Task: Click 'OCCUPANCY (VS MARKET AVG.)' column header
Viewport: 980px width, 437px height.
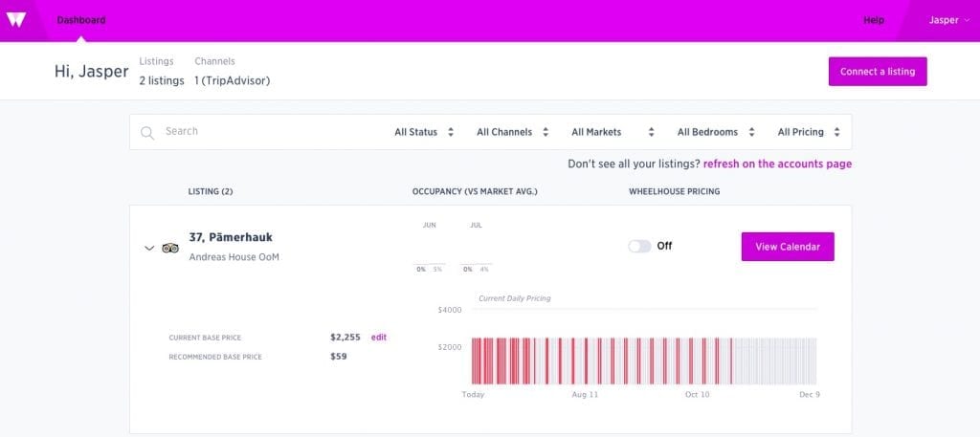Action: pyautogui.click(x=475, y=191)
